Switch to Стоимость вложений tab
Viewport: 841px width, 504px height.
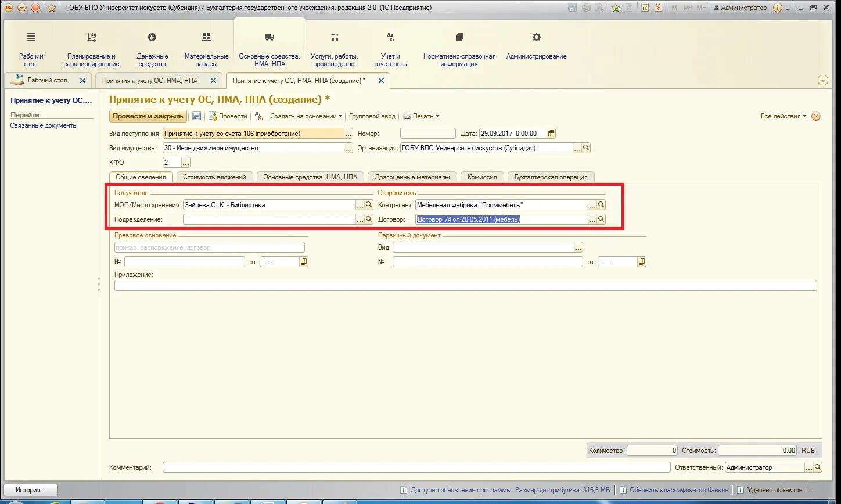pos(214,177)
